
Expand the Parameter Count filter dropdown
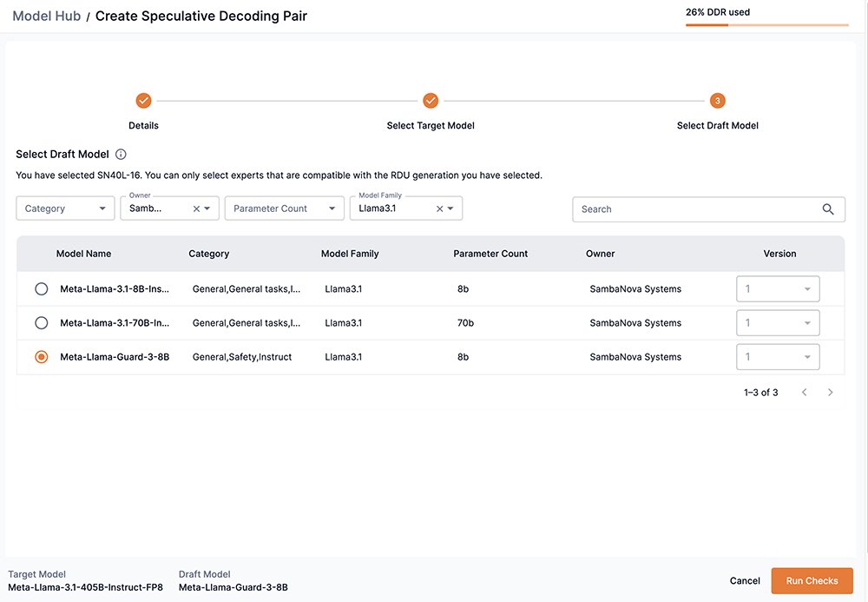click(284, 208)
